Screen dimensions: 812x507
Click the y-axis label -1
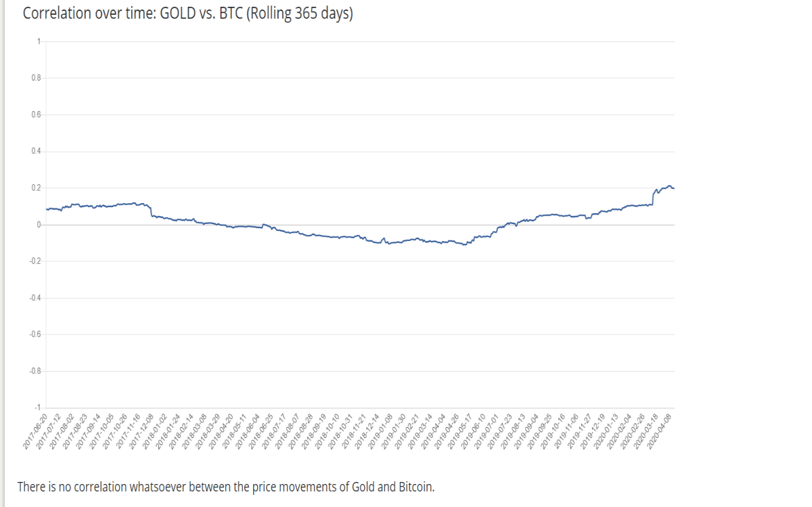pos(38,407)
